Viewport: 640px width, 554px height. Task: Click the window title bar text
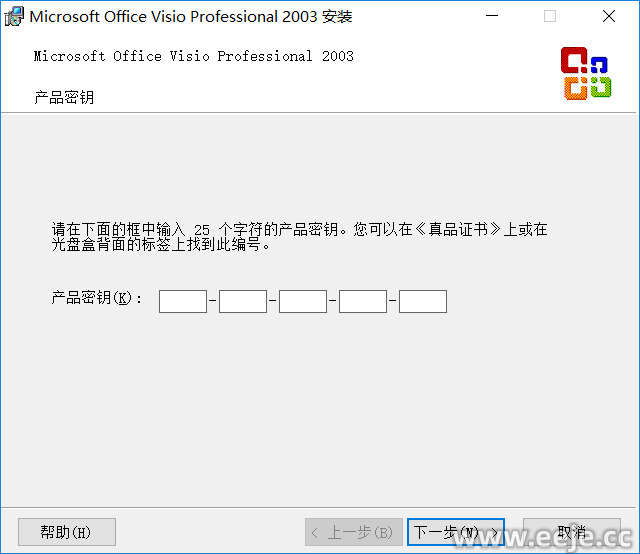click(x=190, y=17)
